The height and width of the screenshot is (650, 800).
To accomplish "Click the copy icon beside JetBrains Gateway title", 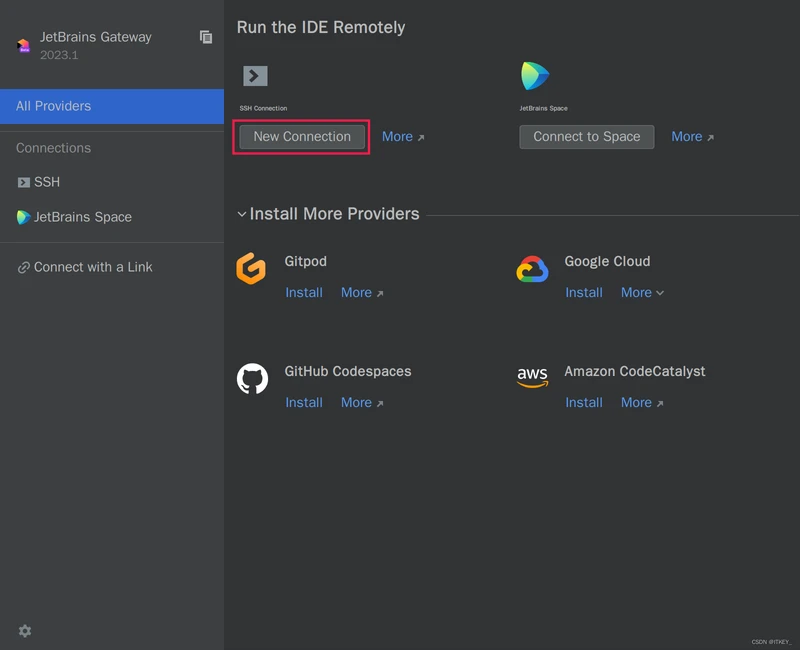I will click(x=206, y=37).
